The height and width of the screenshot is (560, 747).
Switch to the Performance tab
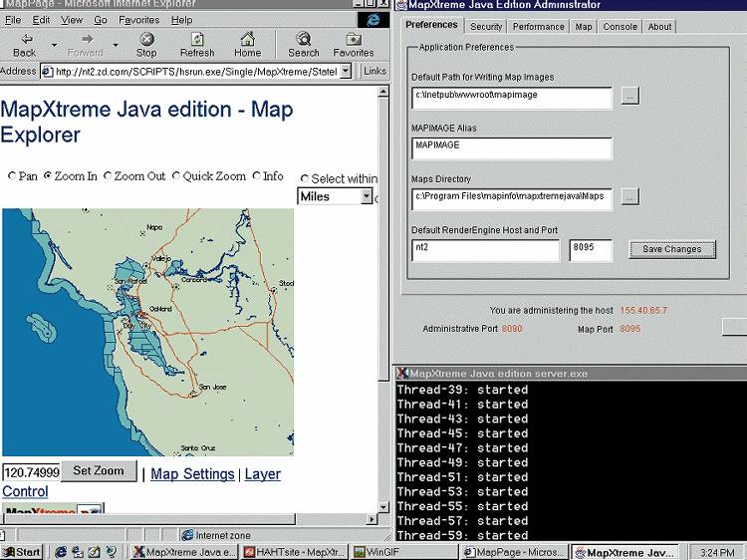click(538, 27)
